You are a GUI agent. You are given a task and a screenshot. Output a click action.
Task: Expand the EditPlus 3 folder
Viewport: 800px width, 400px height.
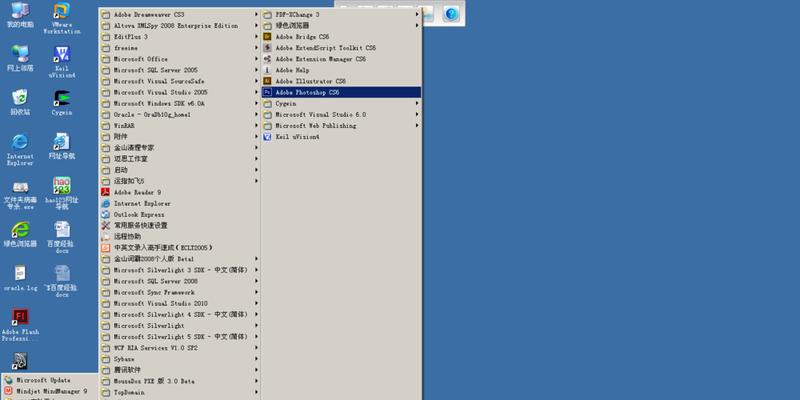coord(180,37)
